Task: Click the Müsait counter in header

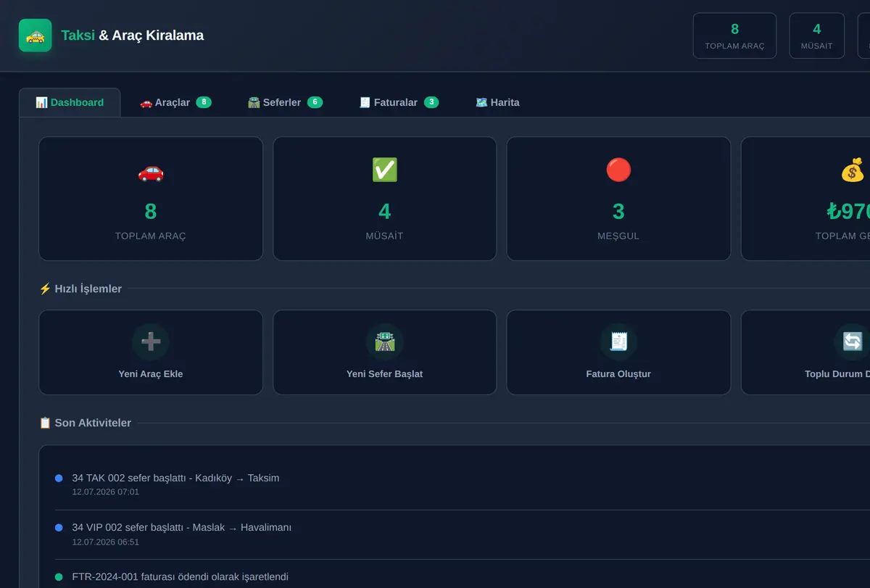Action: click(816, 36)
